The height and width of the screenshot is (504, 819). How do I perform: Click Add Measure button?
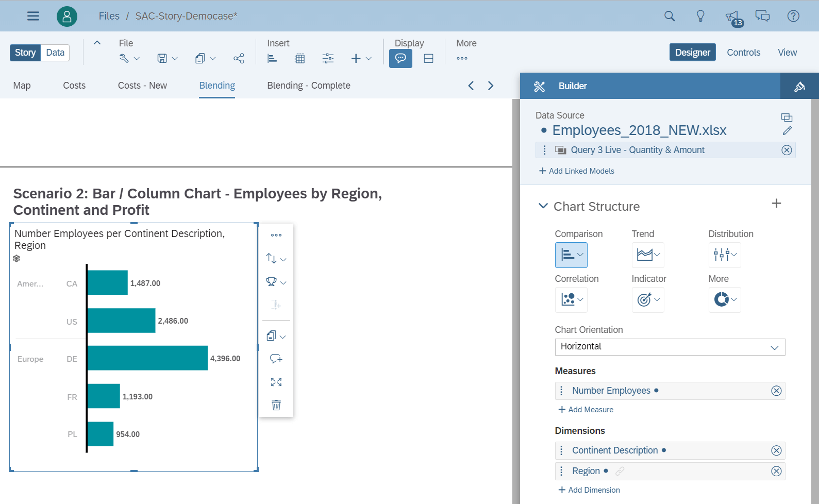[x=586, y=410]
